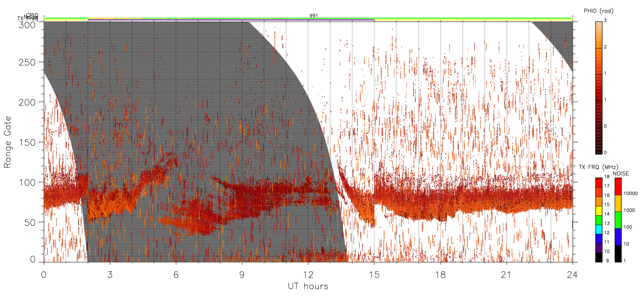Click y-axis tick label '100' on Range Gate axis
Viewport: 644px width, 297px height.
[x=28, y=182]
